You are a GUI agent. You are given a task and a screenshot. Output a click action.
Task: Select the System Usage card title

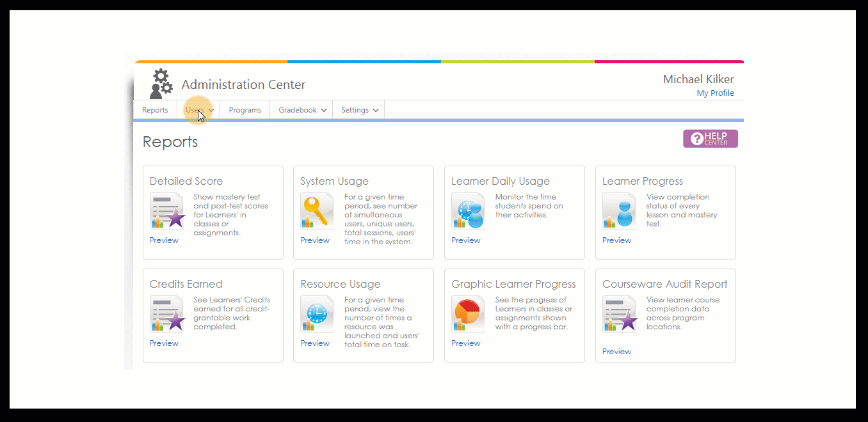point(334,182)
